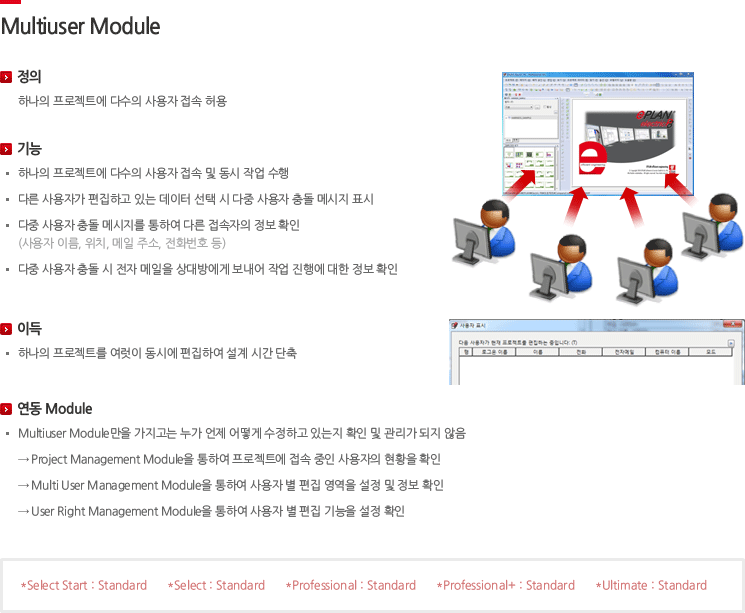The width and height of the screenshot is (745, 613).
Task: Select the 모드 column header
Action: click(711, 352)
